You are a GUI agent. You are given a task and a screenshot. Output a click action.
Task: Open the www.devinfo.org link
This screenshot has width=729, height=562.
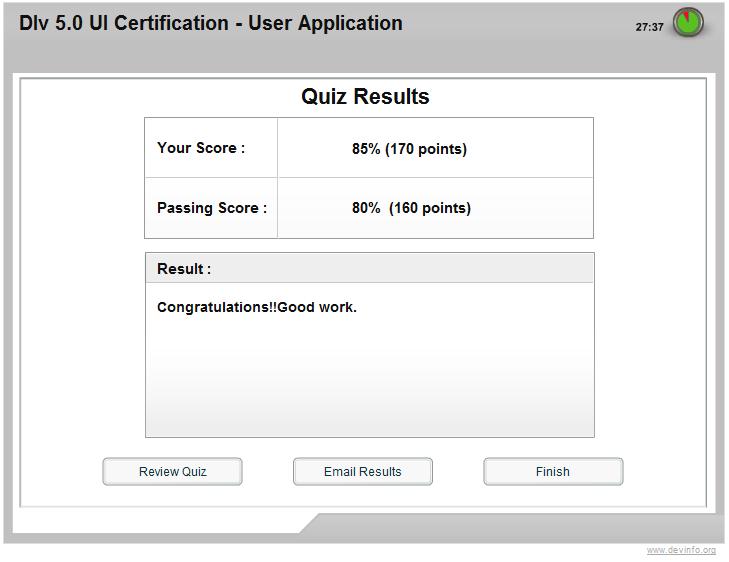pyautogui.click(x=681, y=550)
